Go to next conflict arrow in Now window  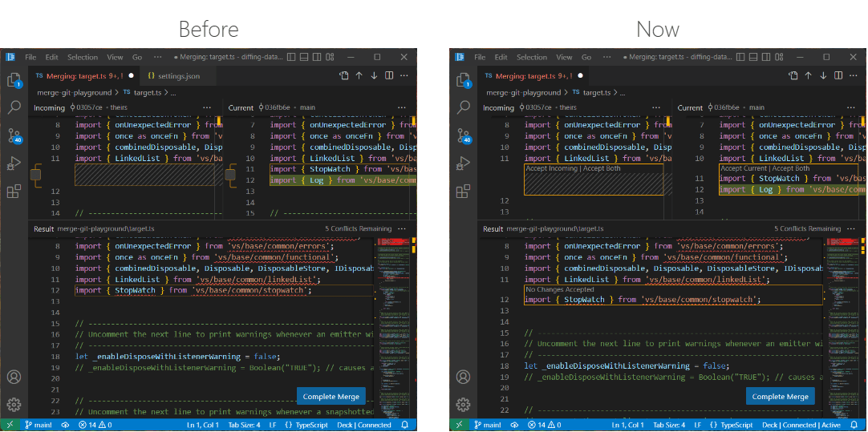tap(823, 76)
